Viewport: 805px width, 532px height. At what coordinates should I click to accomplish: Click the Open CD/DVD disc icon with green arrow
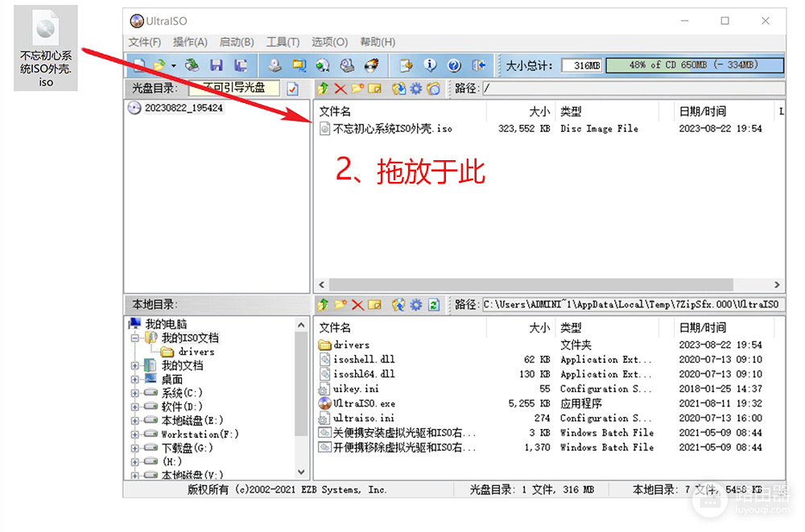[192, 65]
